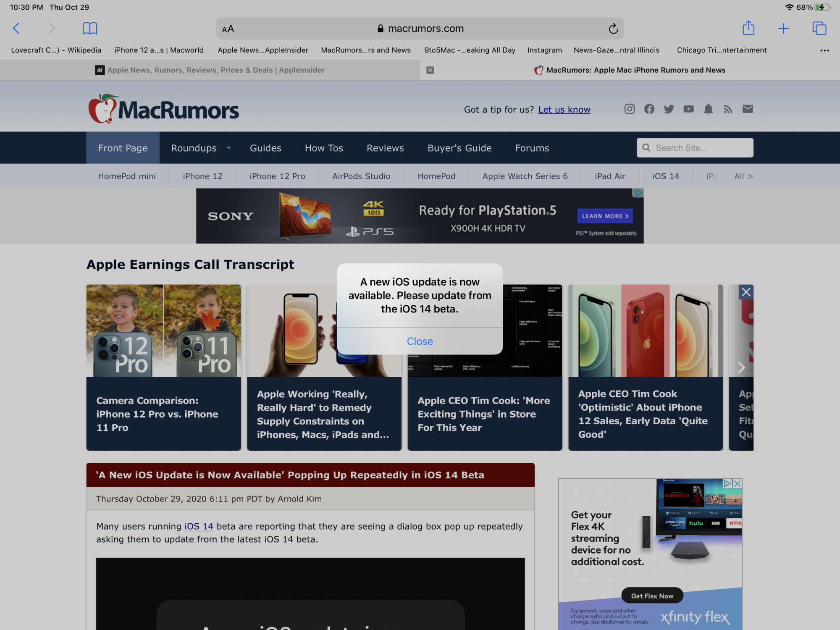Open iPad Air topic

(610, 176)
